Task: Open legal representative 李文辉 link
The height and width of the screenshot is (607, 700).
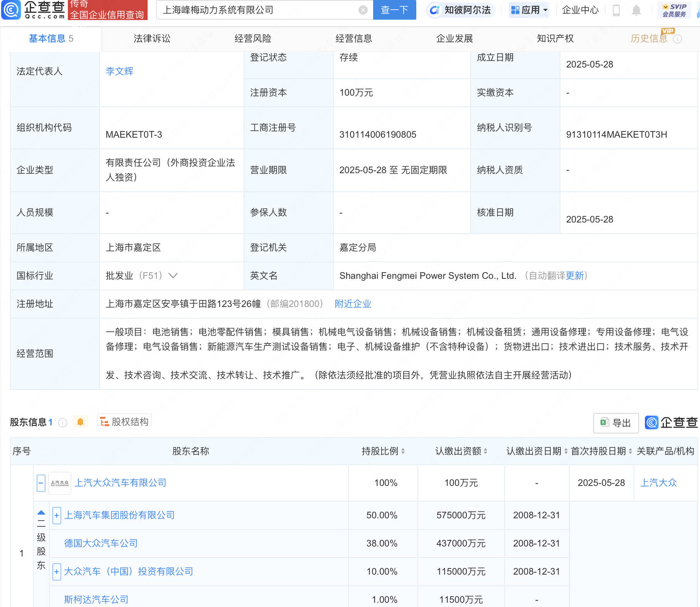Action: 119,71
